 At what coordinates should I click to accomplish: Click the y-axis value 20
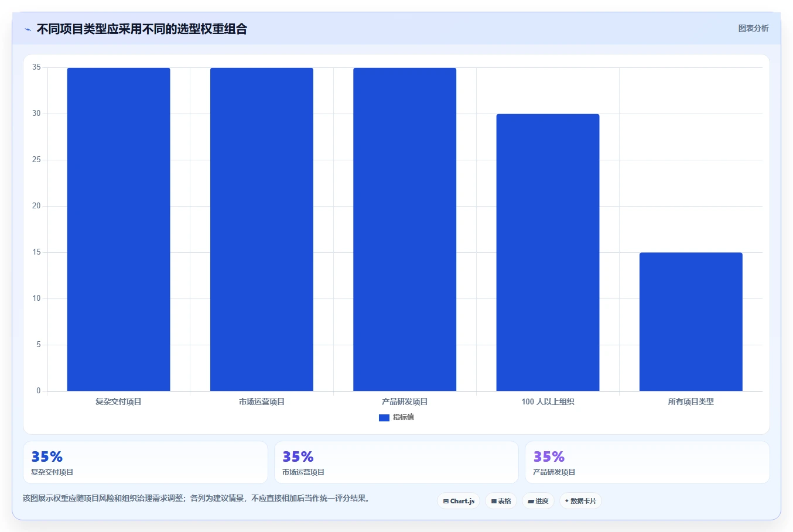pyautogui.click(x=37, y=206)
